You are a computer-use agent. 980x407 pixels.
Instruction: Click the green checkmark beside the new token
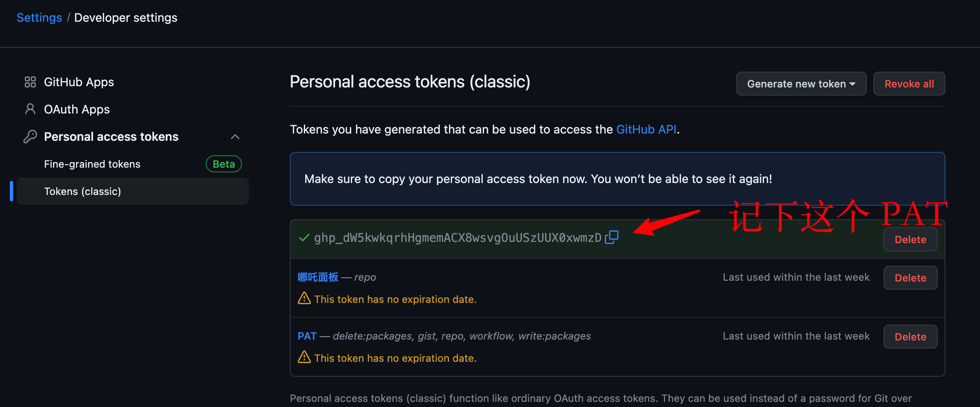point(304,238)
